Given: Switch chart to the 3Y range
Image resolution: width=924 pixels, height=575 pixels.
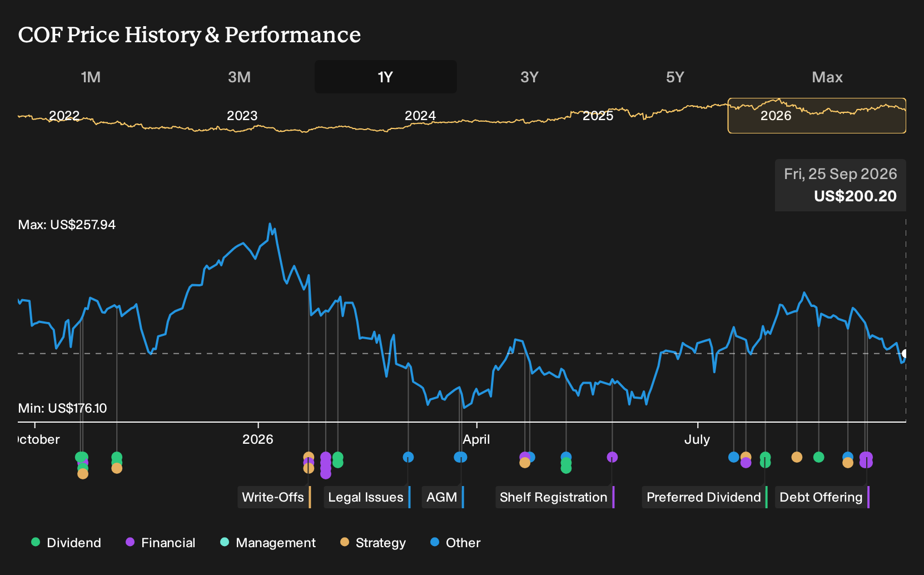Looking at the screenshot, I should pyautogui.click(x=529, y=77).
